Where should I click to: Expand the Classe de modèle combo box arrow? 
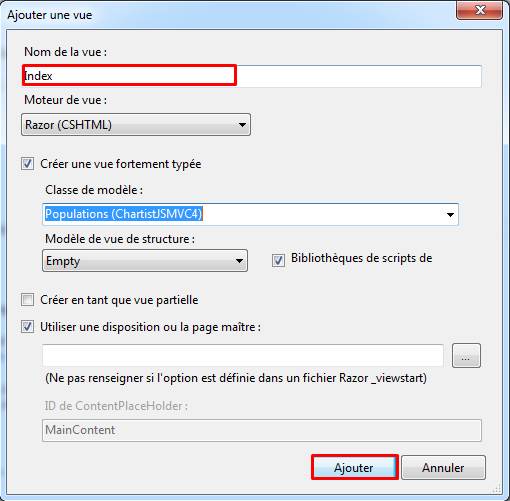pyautogui.click(x=450, y=214)
